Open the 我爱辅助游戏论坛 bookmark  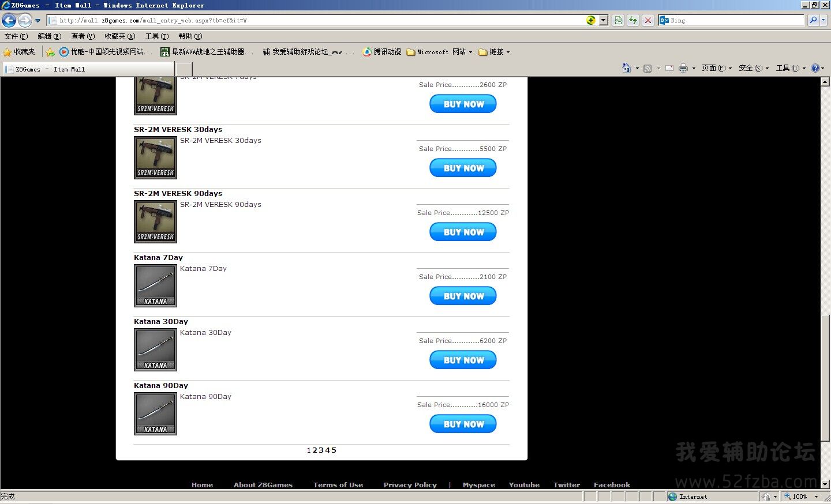click(308, 52)
